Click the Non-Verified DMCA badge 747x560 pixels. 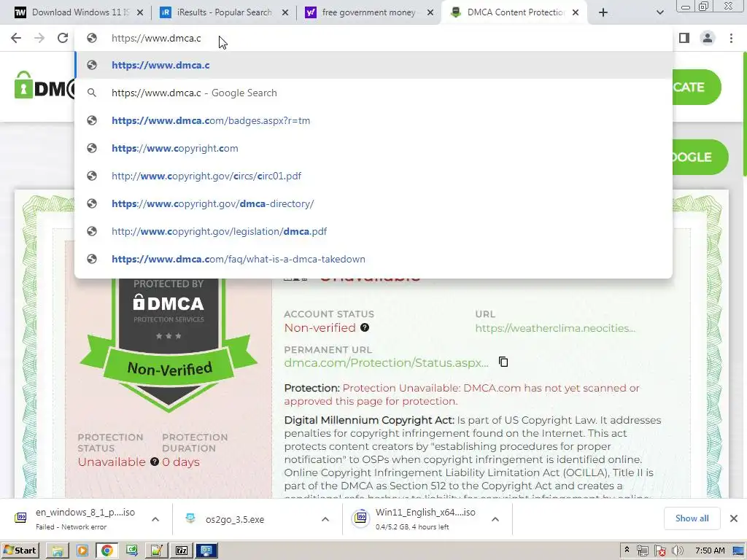point(169,344)
